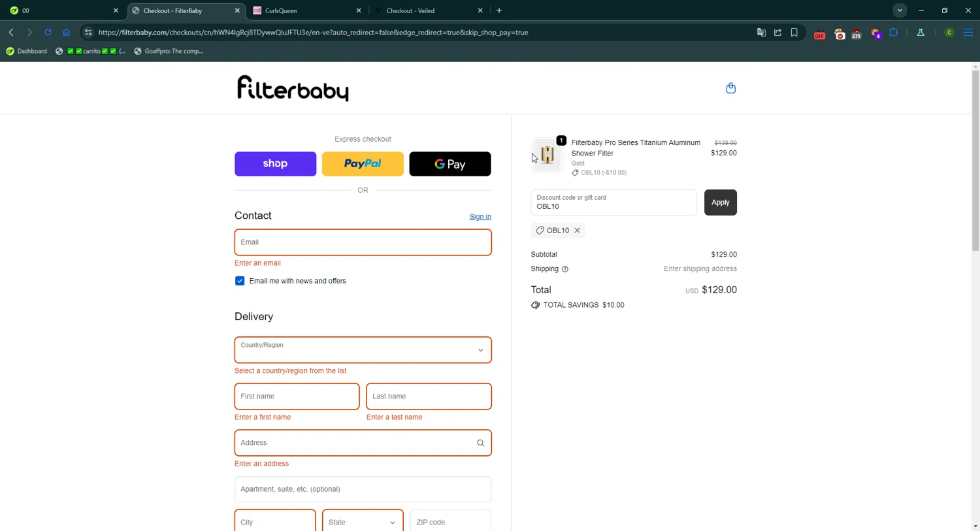Open the tab search dropdown arrow
The width and height of the screenshot is (980, 531).
coord(900,10)
